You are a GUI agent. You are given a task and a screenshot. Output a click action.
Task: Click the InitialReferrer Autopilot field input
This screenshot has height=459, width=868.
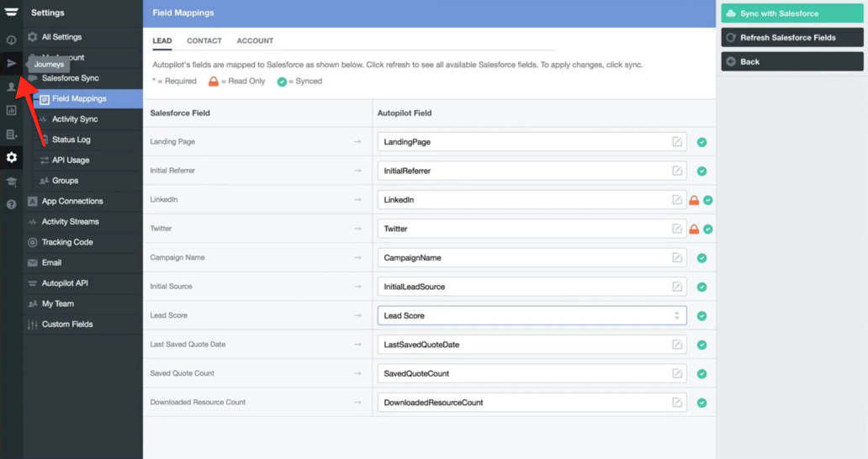coord(532,171)
